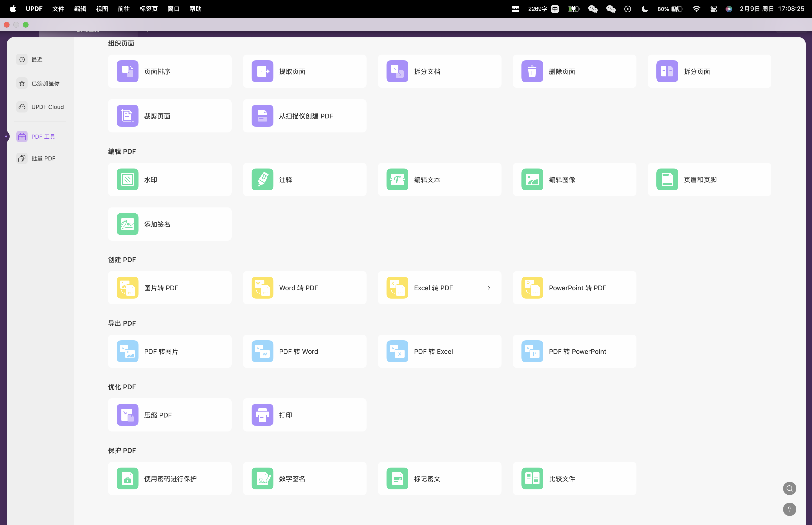
Task: Open the 标签页 menu
Action: coord(148,9)
